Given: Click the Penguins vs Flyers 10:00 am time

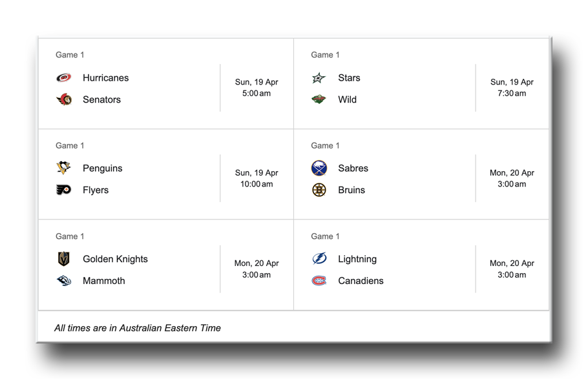Looking at the screenshot, I should pyautogui.click(x=257, y=184).
